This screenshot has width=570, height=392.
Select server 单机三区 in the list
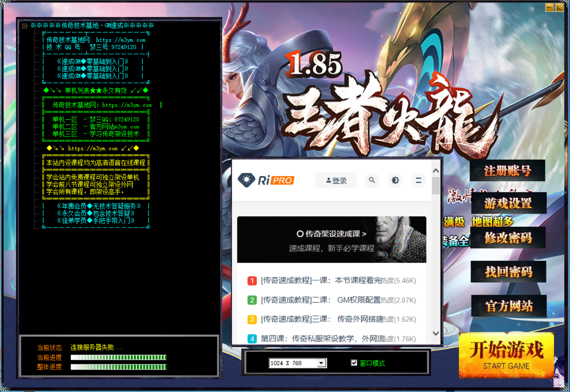pyautogui.click(x=96, y=134)
